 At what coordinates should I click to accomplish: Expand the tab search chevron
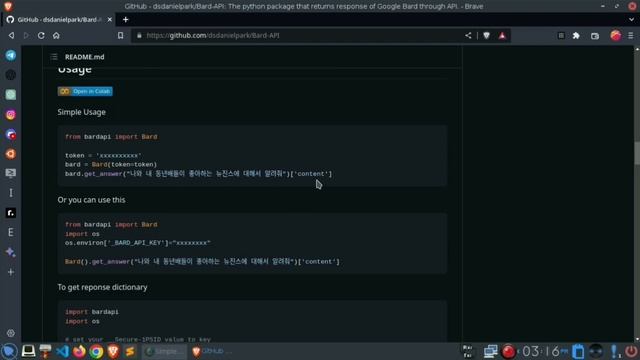[631, 20]
